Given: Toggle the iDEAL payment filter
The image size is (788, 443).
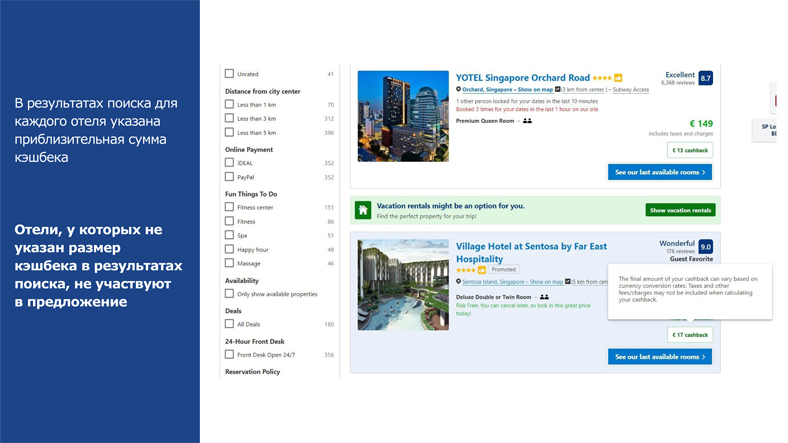Looking at the screenshot, I should point(229,163).
